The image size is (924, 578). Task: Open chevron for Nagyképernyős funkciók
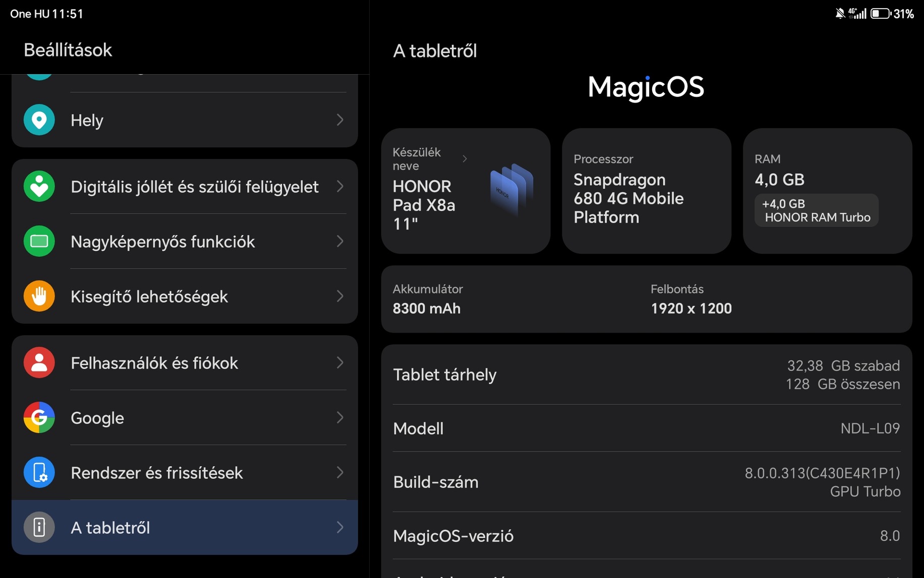point(340,241)
